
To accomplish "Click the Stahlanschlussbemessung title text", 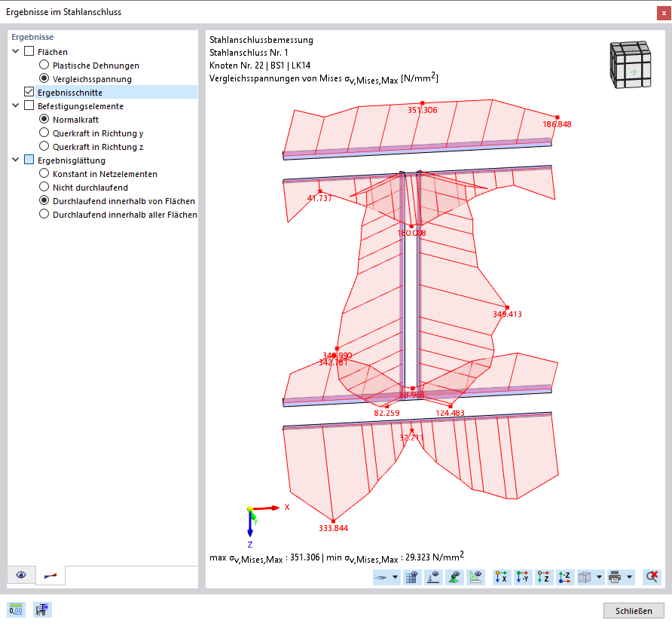I will 261,40.
